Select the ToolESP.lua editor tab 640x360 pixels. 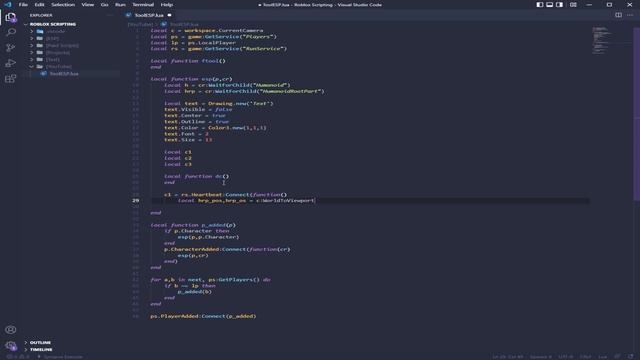pos(149,15)
